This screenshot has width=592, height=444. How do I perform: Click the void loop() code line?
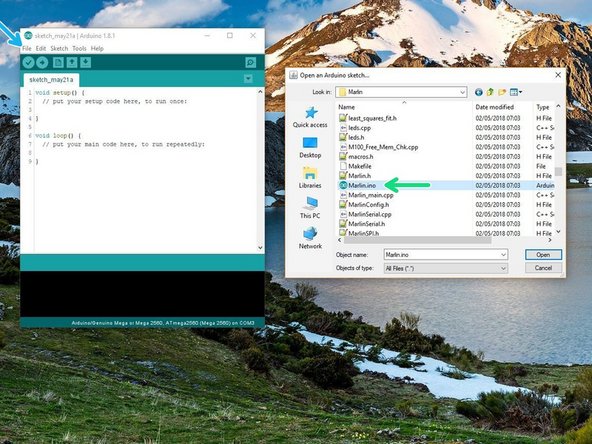(58, 136)
